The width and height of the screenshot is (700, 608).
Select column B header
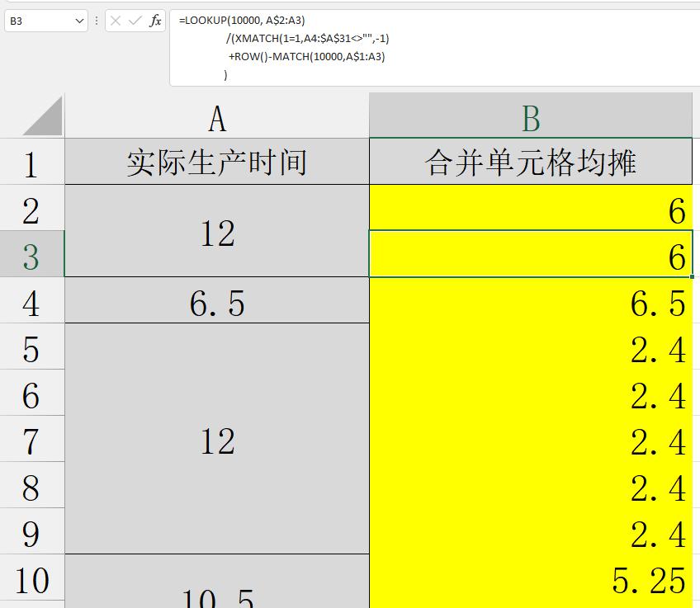[x=531, y=116]
